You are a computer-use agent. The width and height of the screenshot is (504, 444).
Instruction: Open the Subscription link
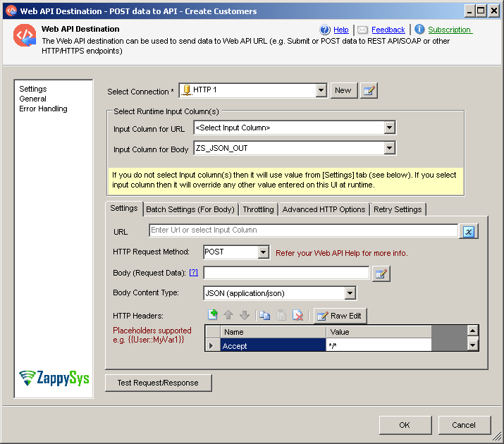click(450, 30)
